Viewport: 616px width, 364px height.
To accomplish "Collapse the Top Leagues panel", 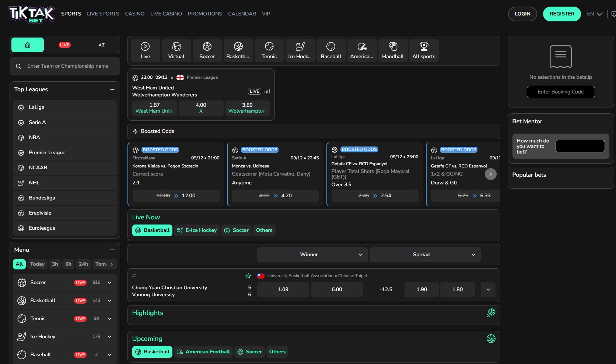I will click(x=112, y=89).
